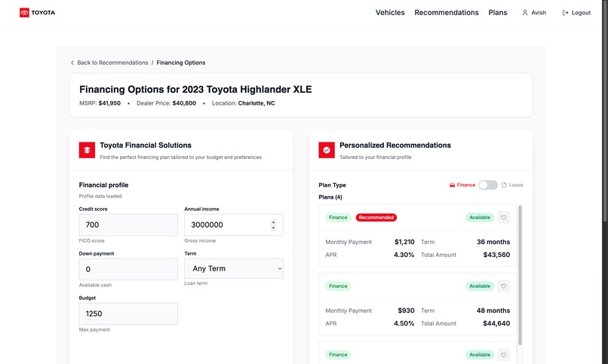Log out using the Logout button
Image resolution: width=608 pixels, height=364 pixels.
(576, 13)
